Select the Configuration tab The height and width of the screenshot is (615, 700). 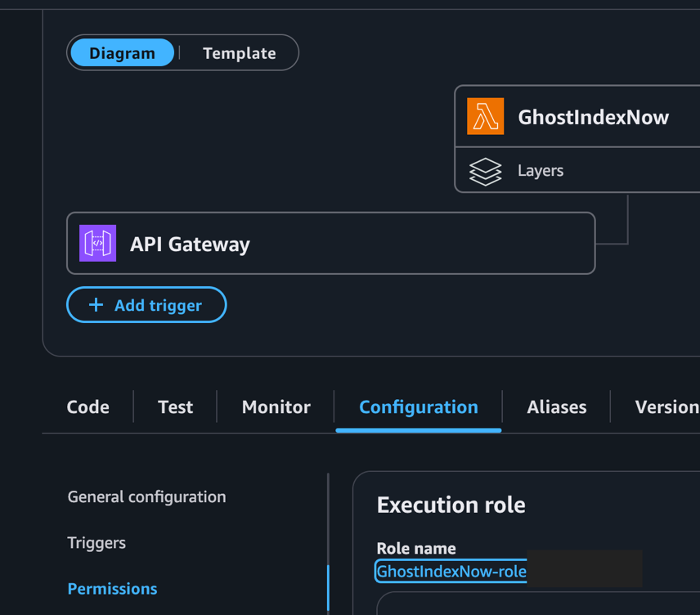click(419, 407)
